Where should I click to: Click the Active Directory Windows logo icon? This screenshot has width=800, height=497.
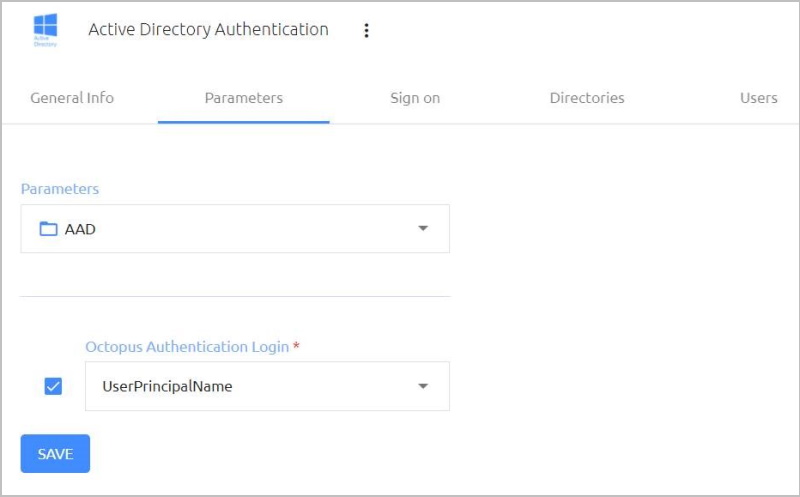45,30
